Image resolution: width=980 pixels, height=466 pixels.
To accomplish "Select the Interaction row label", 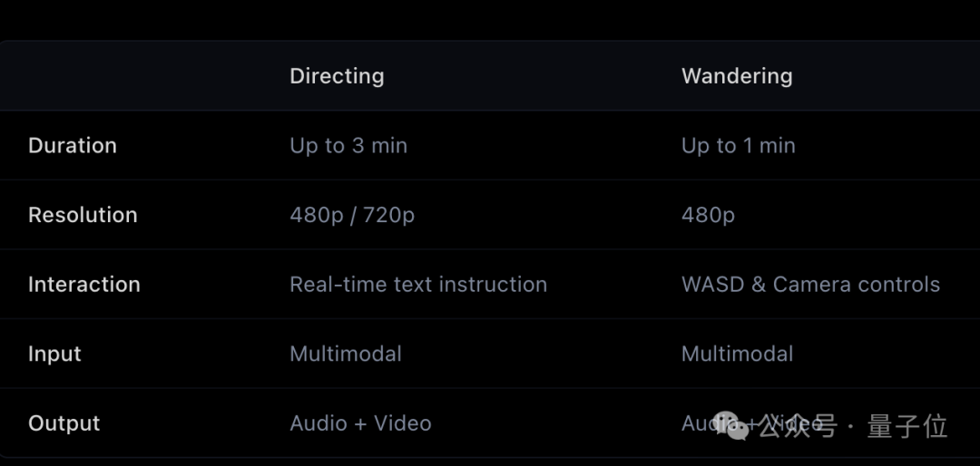I will coord(84,285).
